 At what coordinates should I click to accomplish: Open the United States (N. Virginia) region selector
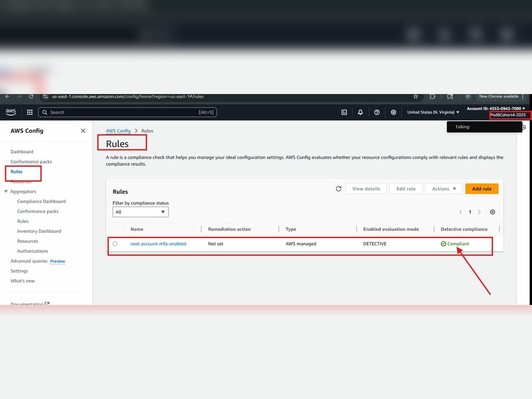click(x=433, y=112)
